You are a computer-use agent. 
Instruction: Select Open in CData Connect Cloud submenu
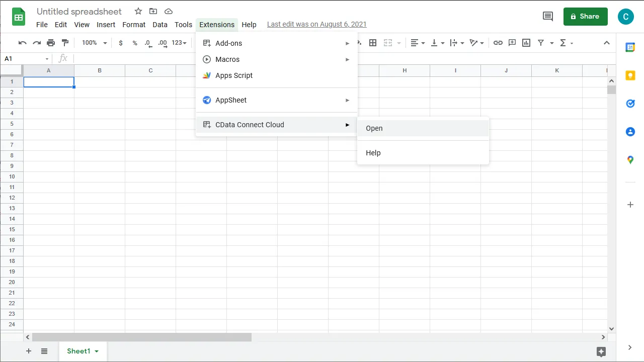(x=423, y=128)
